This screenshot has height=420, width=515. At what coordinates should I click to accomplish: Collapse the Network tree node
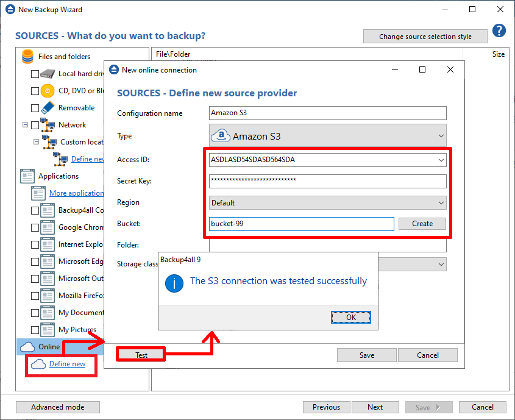pyautogui.click(x=25, y=125)
